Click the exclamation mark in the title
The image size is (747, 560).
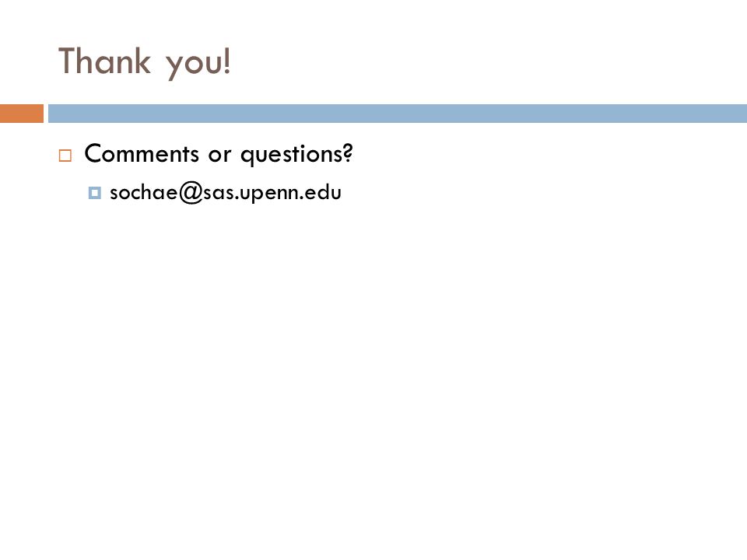point(226,61)
